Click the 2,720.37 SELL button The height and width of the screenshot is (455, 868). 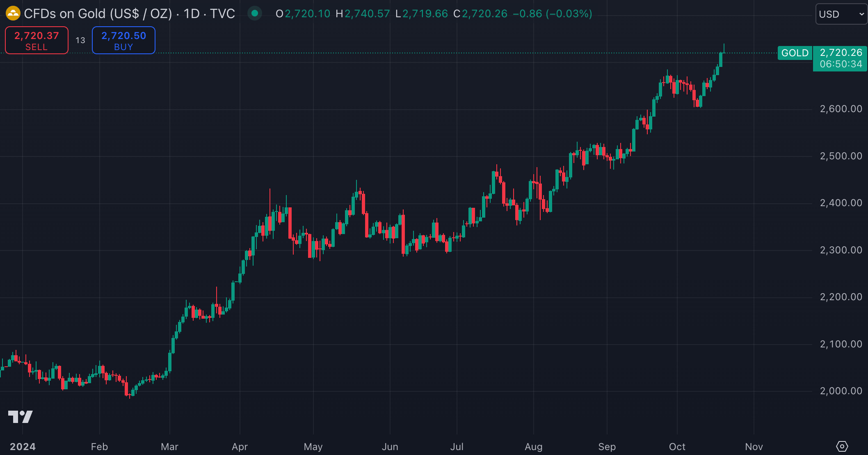click(x=37, y=40)
